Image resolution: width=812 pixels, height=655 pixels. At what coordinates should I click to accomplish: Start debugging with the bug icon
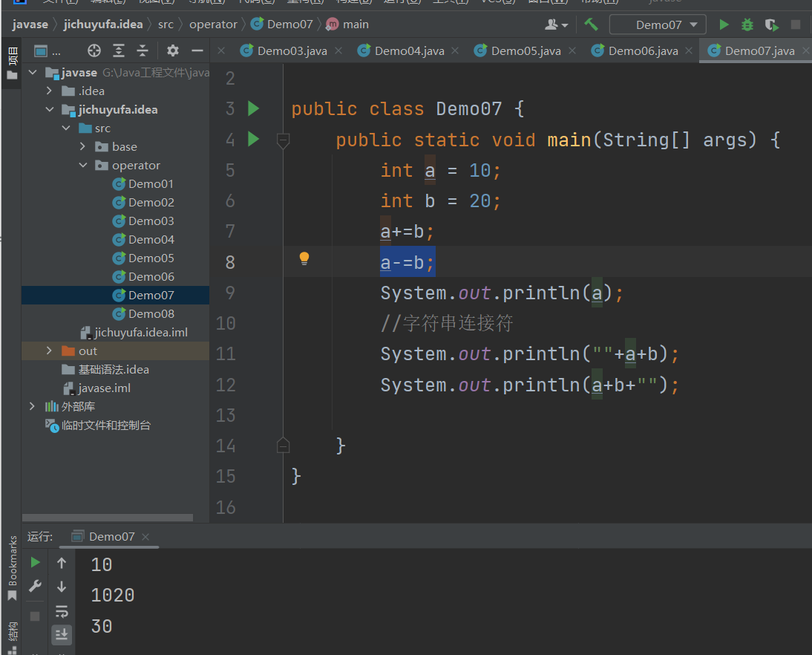(x=747, y=25)
